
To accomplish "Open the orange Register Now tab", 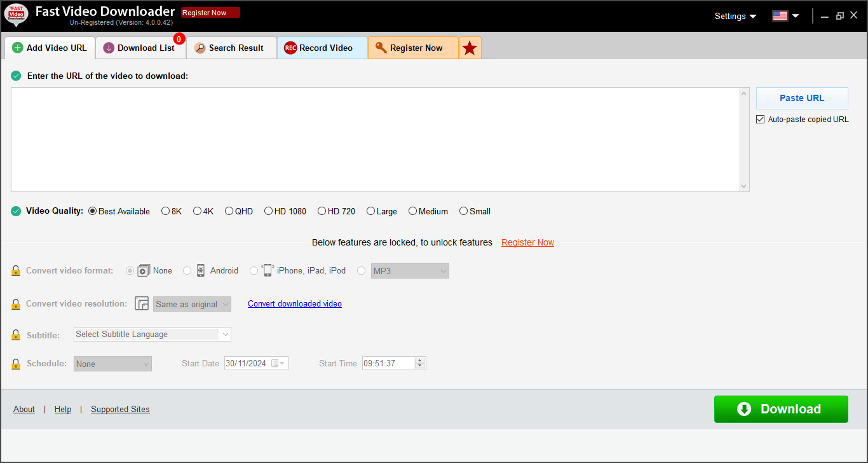I will (x=413, y=48).
